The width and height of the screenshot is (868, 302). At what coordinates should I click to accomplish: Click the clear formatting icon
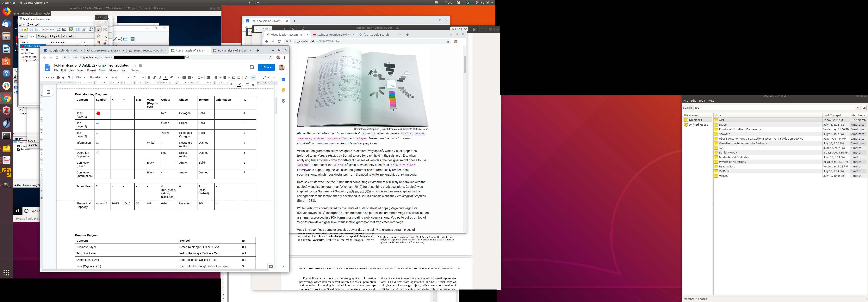click(x=246, y=77)
